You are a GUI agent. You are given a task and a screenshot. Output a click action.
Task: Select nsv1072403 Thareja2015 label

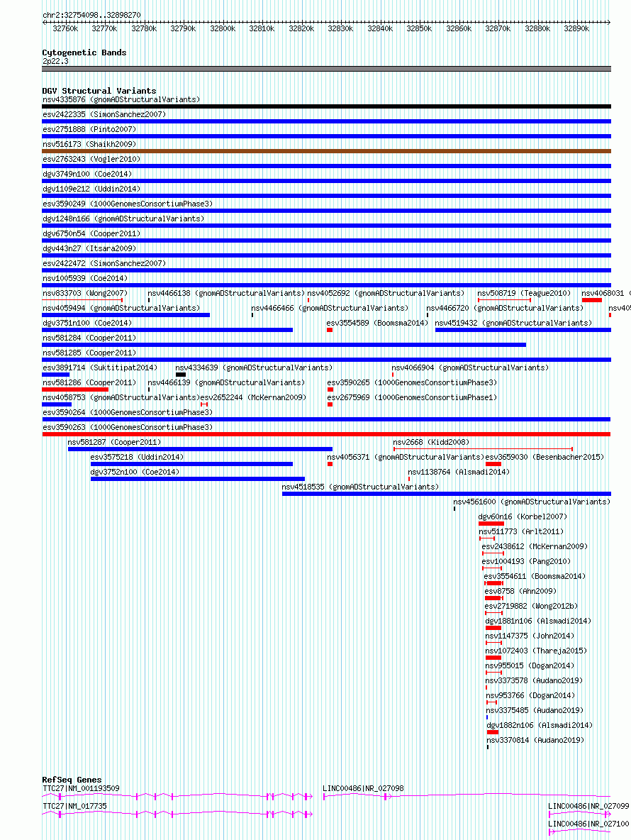point(536,651)
